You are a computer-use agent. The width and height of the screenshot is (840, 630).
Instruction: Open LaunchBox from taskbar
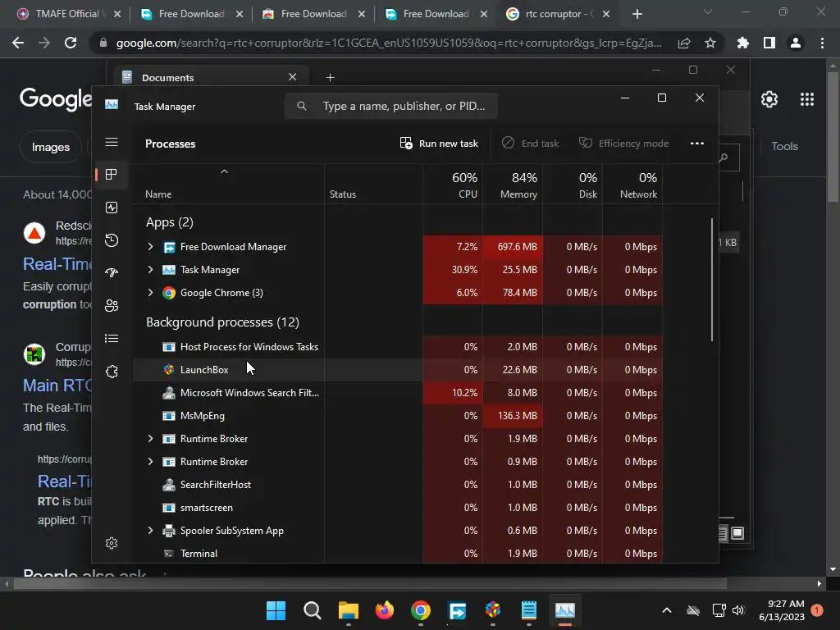tap(493, 610)
